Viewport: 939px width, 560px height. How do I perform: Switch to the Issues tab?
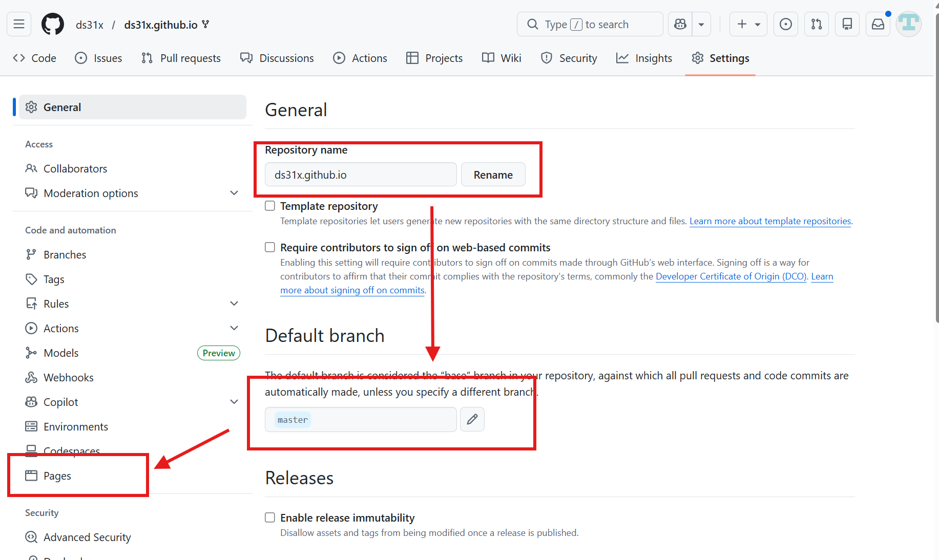98,58
